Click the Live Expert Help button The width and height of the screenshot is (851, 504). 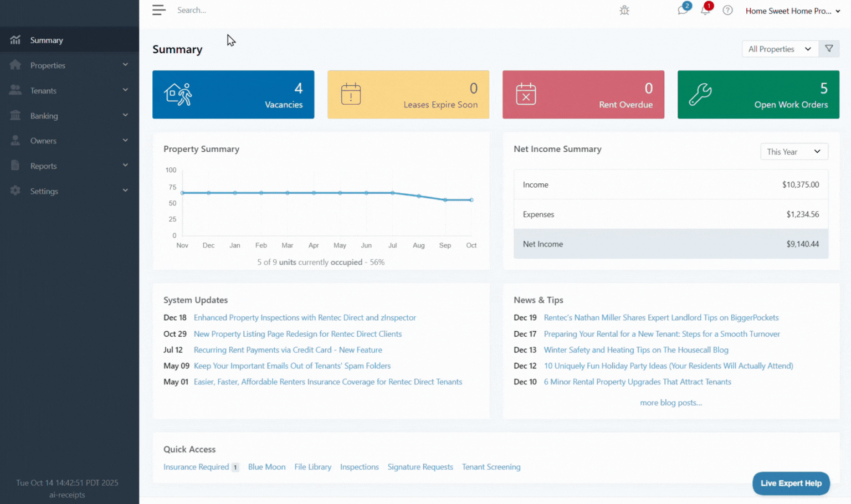coord(791,484)
